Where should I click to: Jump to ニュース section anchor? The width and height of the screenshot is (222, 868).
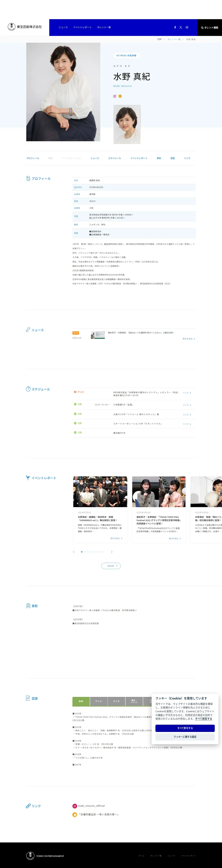94,158
